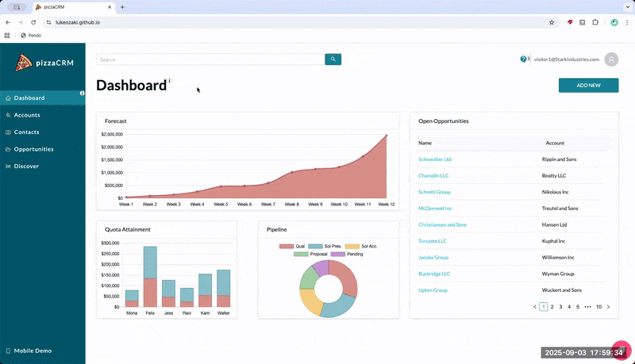
Task: Expand the pagination ellipsis pages
Action: (x=587, y=307)
